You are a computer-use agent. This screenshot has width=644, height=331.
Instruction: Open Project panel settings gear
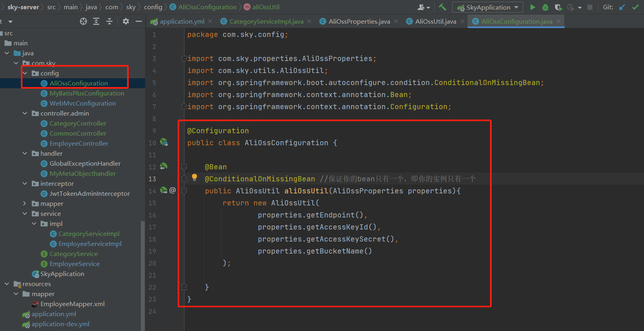[x=126, y=21]
